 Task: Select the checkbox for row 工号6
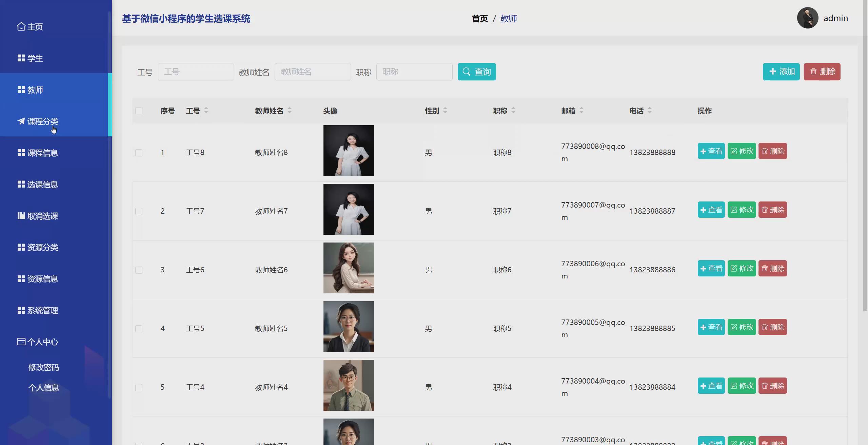pos(139,270)
